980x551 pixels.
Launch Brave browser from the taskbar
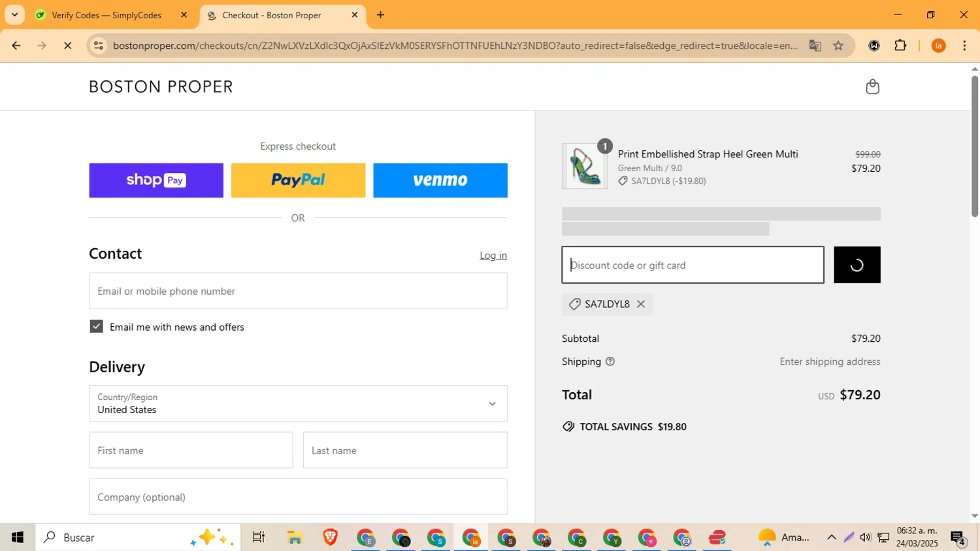click(x=330, y=537)
